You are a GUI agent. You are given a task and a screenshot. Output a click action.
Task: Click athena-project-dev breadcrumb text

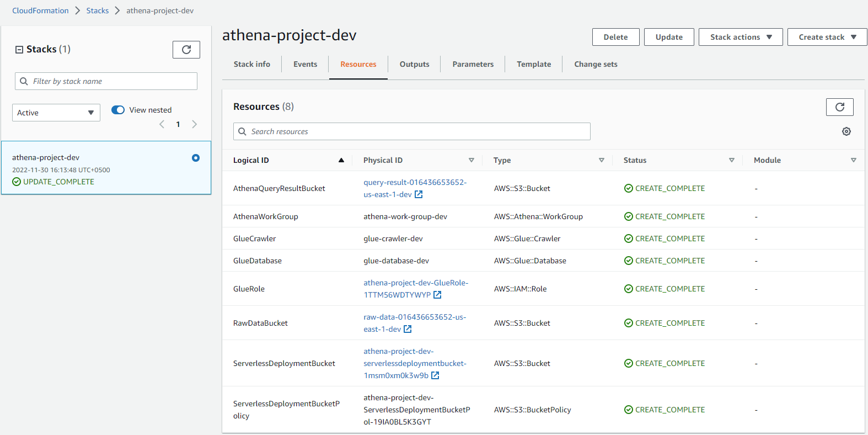point(160,10)
